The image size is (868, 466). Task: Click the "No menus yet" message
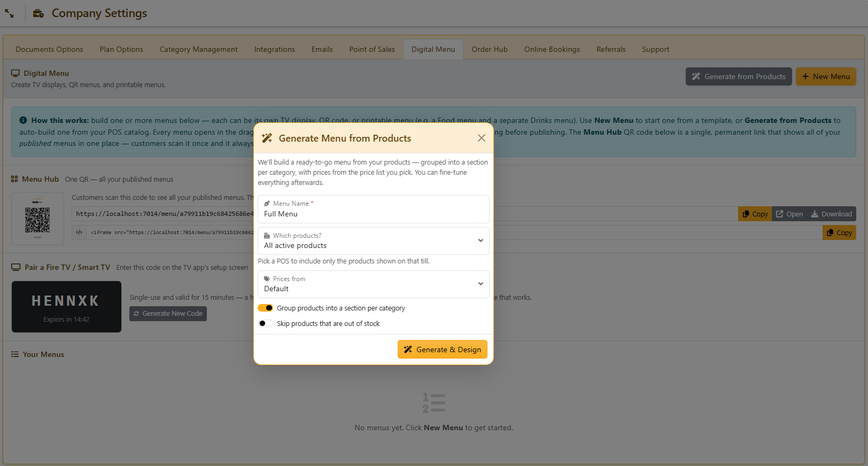(433, 428)
